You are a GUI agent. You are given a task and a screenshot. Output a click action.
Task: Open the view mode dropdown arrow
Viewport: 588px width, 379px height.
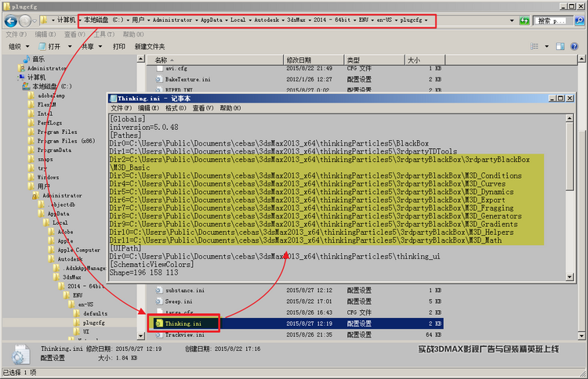pyautogui.click(x=546, y=46)
